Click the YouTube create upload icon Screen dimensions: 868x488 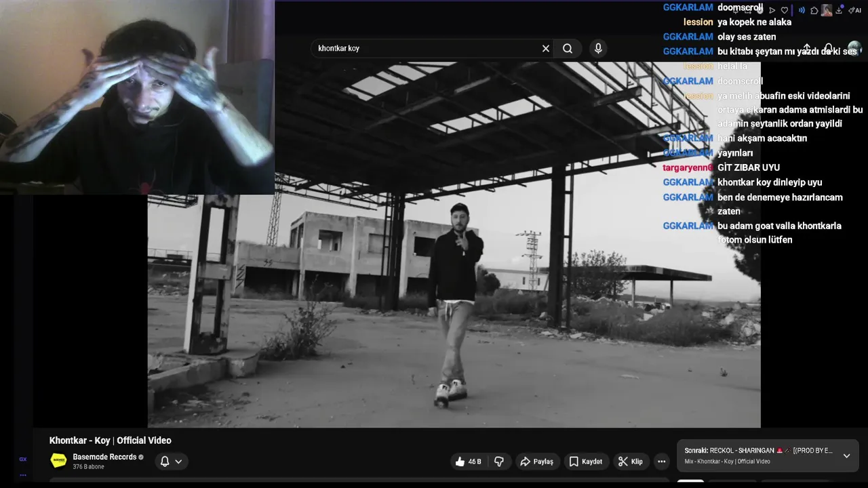coord(807,49)
